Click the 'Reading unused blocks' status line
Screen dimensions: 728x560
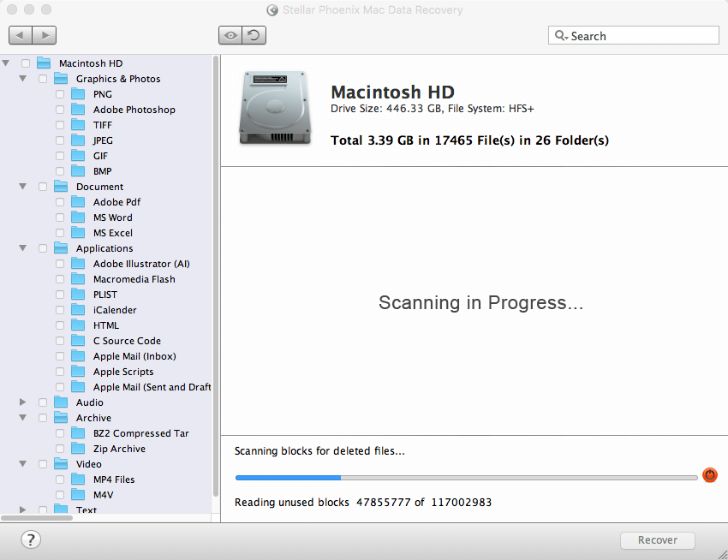tap(363, 503)
